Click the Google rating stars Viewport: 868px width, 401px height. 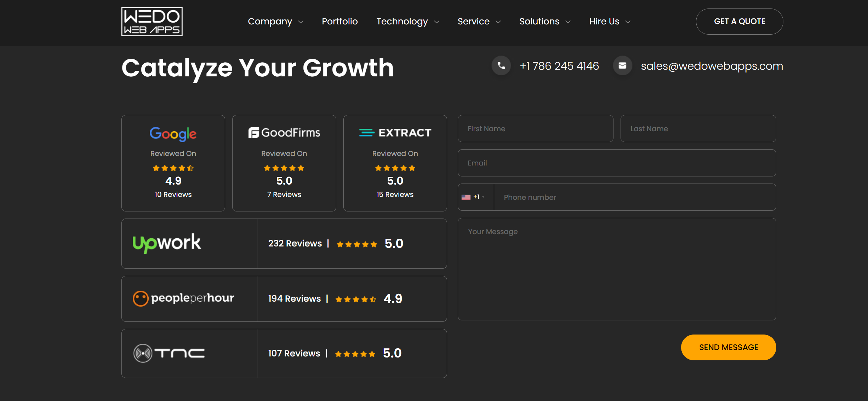pos(173,168)
